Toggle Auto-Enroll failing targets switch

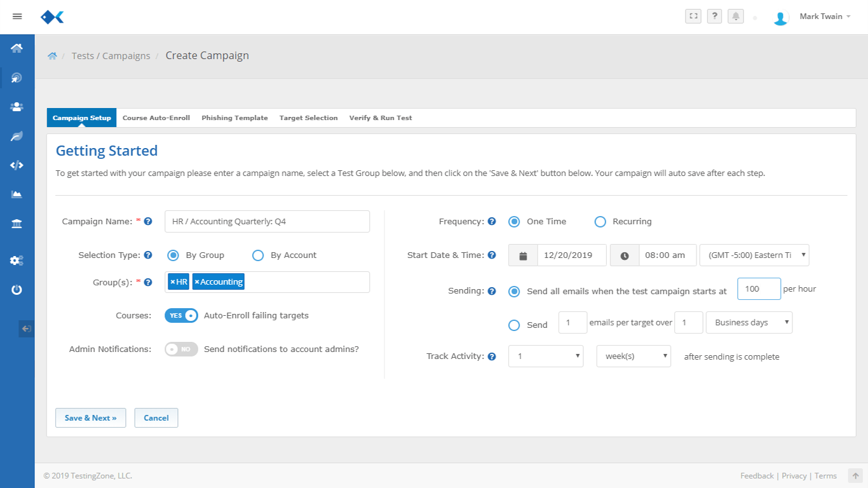pyautogui.click(x=181, y=316)
